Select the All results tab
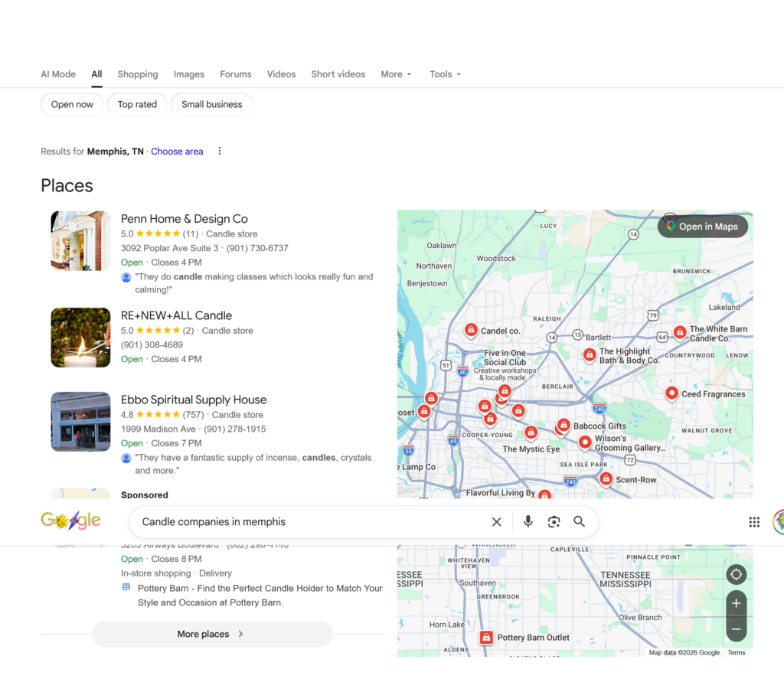The image size is (784, 679). [x=96, y=74]
